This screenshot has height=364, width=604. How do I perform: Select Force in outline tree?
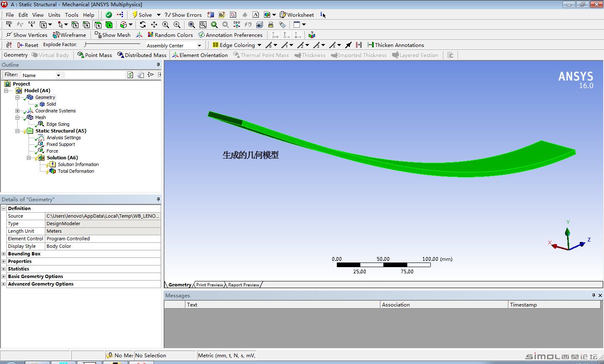52,151
